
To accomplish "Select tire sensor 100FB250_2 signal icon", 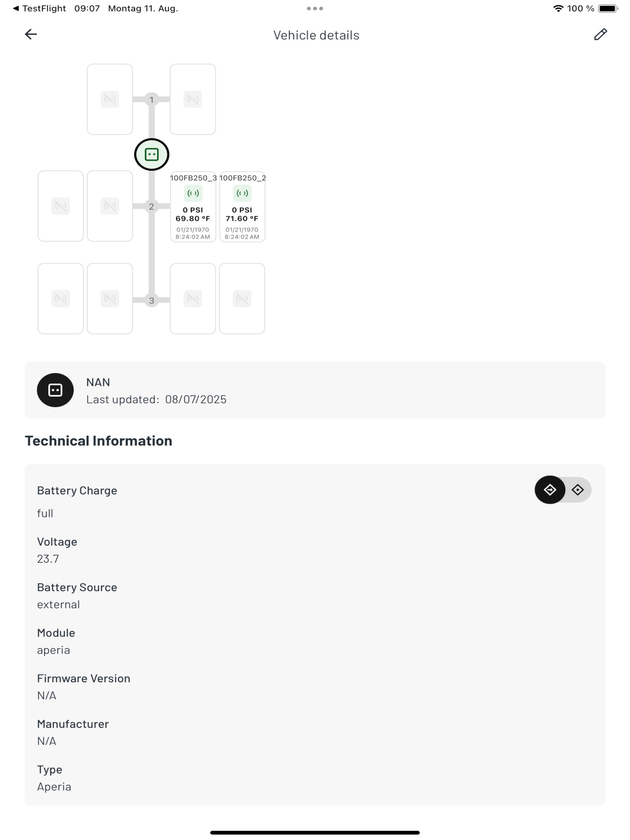I will coord(242,193).
